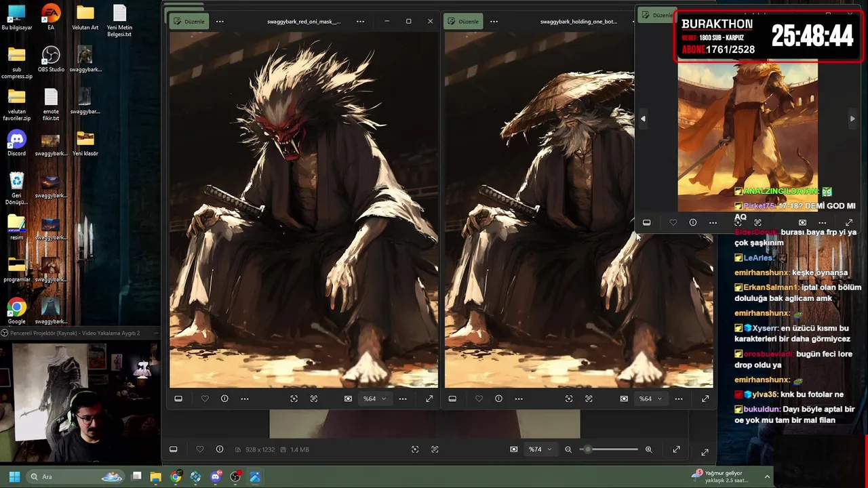Image resolution: width=868 pixels, height=488 pixels.
Task: Enter full screen in holding one bot window
Action: pos(705,399)
